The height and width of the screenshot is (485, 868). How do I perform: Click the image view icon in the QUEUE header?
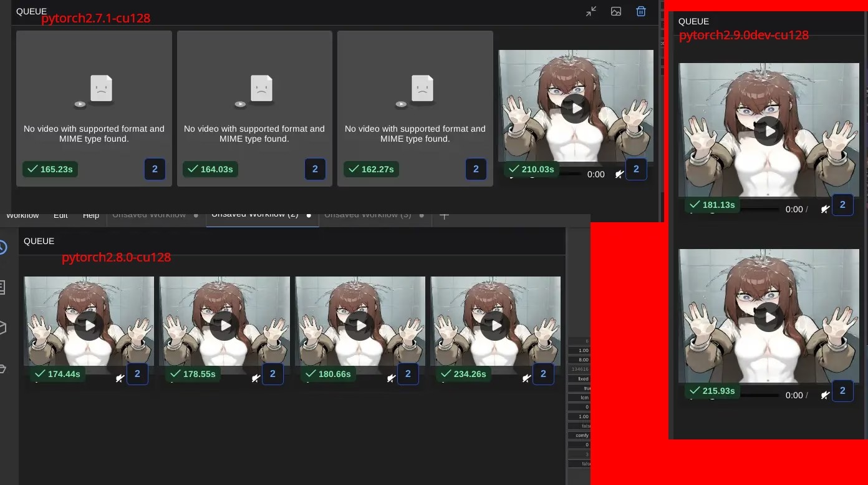coord(616,11)
